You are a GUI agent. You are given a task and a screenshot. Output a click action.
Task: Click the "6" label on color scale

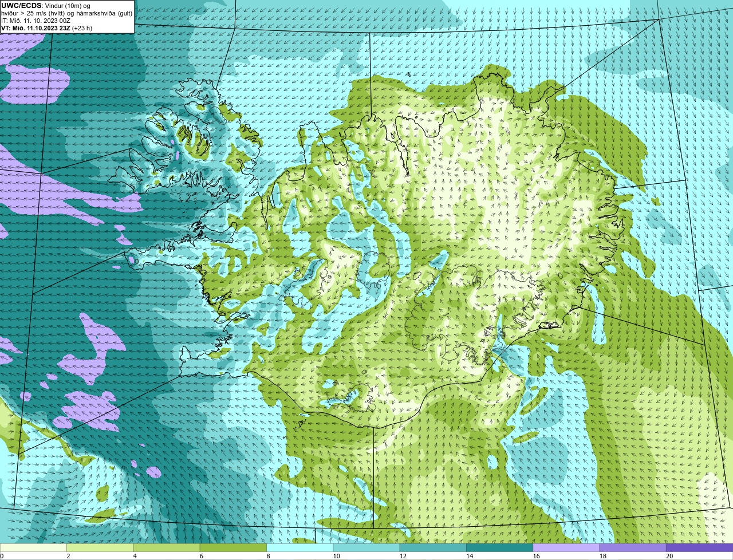pos(202,556)
